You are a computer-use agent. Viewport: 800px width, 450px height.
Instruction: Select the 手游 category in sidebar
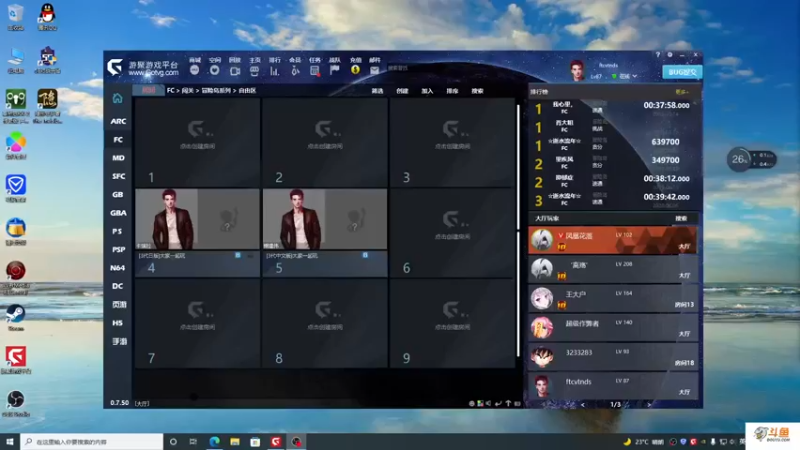pos(118,341)
